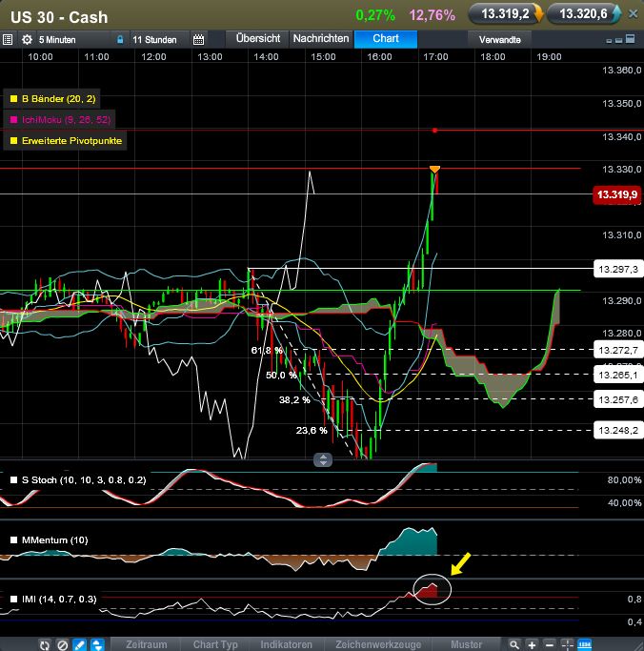Open chart settings gear icon
The height and width of the screenshot is (651, 644).
27,40
